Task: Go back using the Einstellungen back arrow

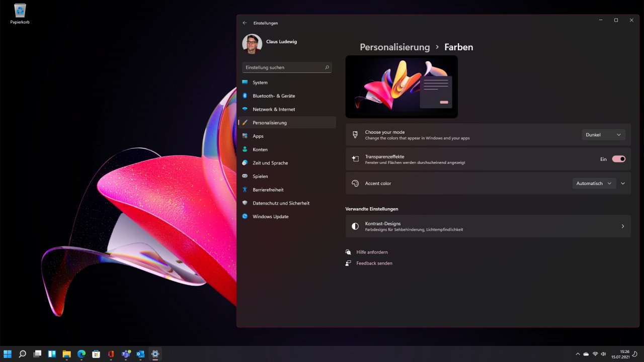Action: coord(245,23)
